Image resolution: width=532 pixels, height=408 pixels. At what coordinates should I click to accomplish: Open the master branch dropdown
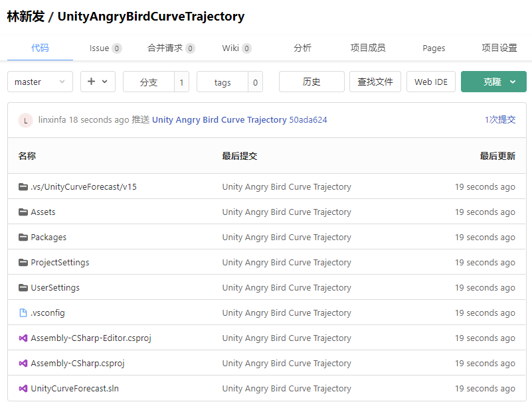pyautogui.click(x=40, y=82)
